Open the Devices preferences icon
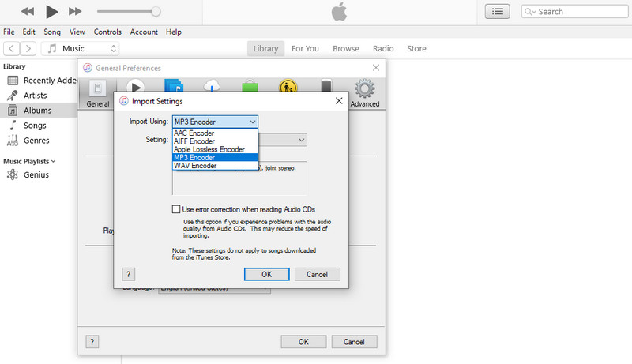Screen dimensions: 632x364 coord(326,85)
